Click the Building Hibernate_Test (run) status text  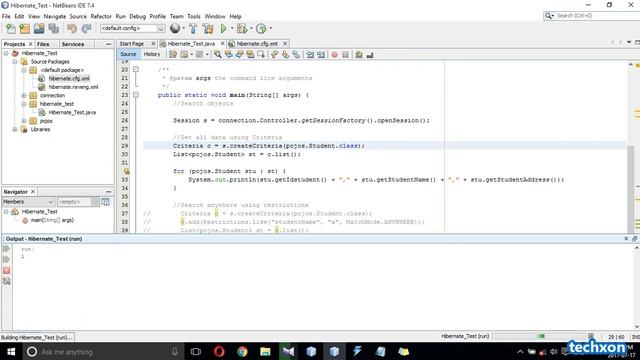[x=37, y=337]
